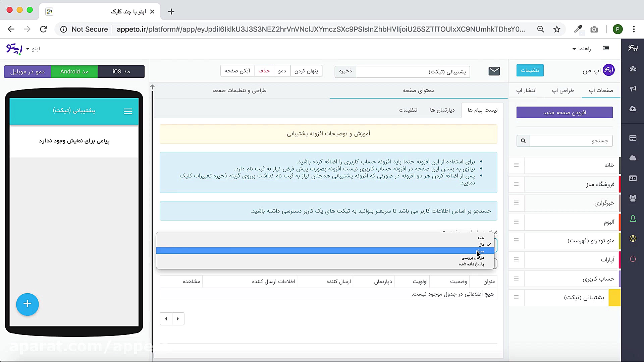Click the افزودن صفحه جدید button
The height and width of the screenshot is (362, 644).
click(564, 113)
